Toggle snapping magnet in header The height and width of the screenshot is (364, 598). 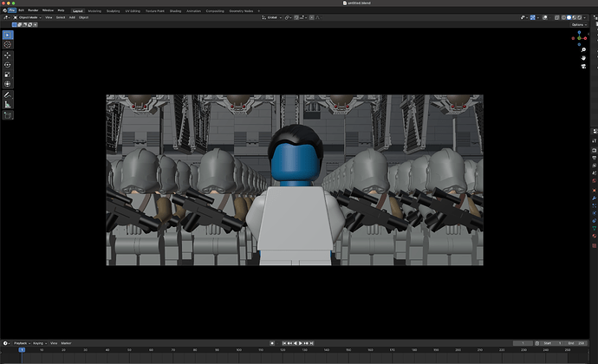pos(296,17)
